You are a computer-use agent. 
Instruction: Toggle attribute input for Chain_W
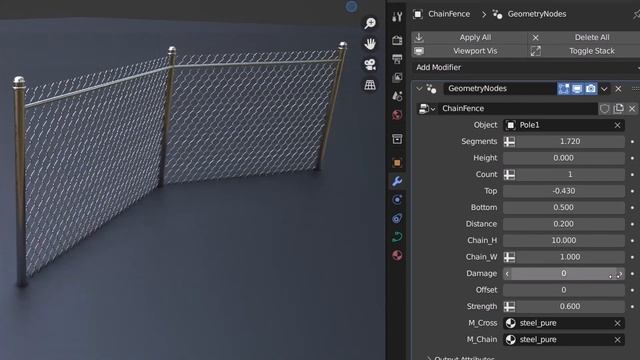click(509, 257)
